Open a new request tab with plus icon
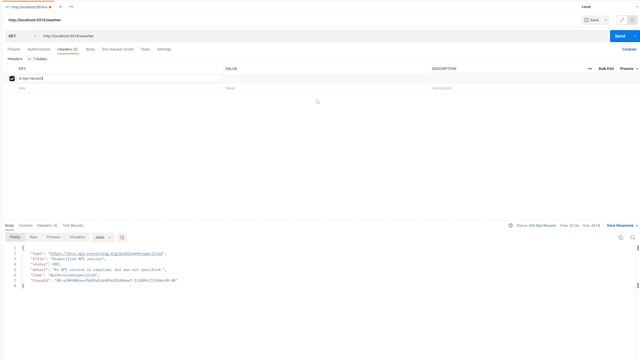Viewport: 640px width, 360px height. pos(60,7)
